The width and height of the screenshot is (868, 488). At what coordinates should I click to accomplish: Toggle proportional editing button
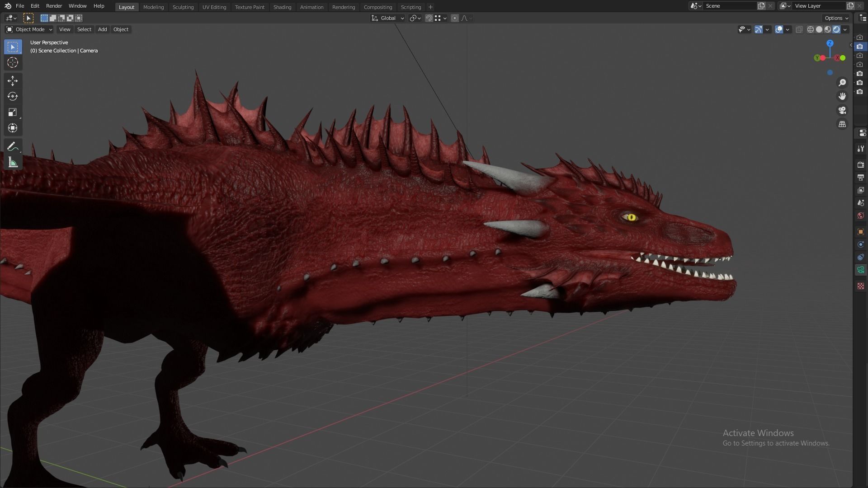tap(455, 18)
